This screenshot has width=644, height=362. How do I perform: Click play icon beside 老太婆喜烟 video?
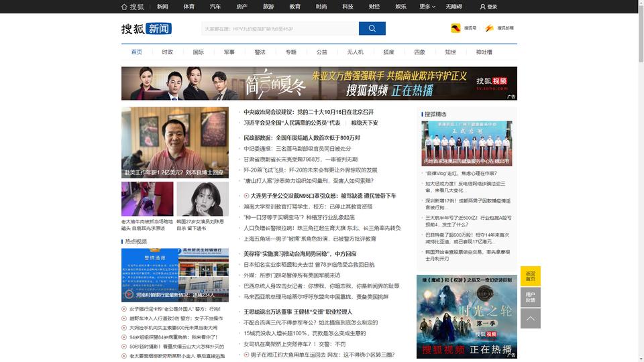(124, 356)
